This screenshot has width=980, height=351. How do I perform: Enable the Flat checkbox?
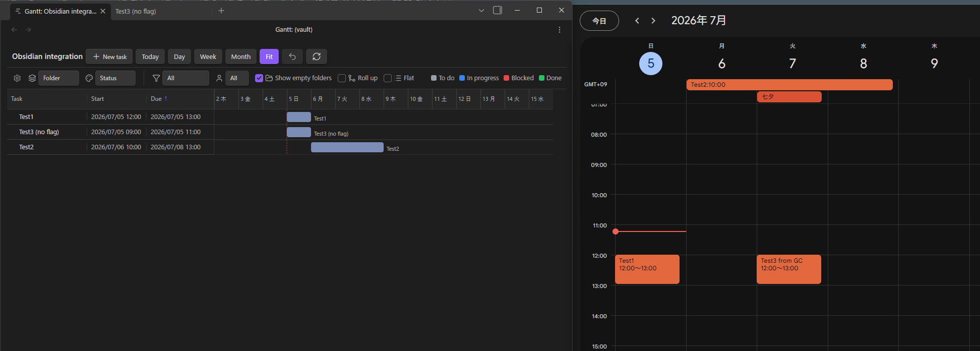[x=388, y=78]
